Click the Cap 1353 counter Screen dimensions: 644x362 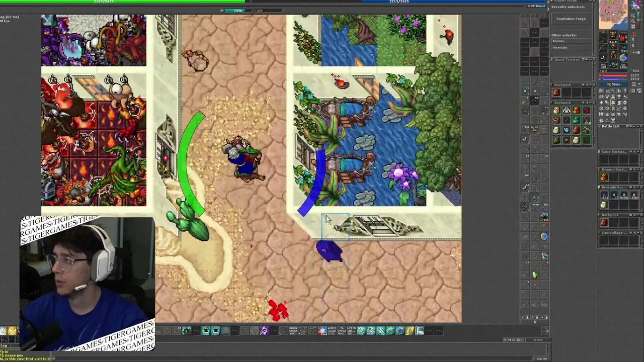pyautogui.click(x=623, y=66)
